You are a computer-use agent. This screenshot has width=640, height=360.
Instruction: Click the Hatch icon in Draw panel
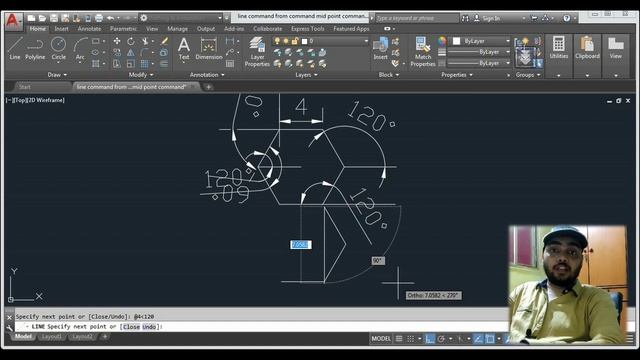coord(96,64)
